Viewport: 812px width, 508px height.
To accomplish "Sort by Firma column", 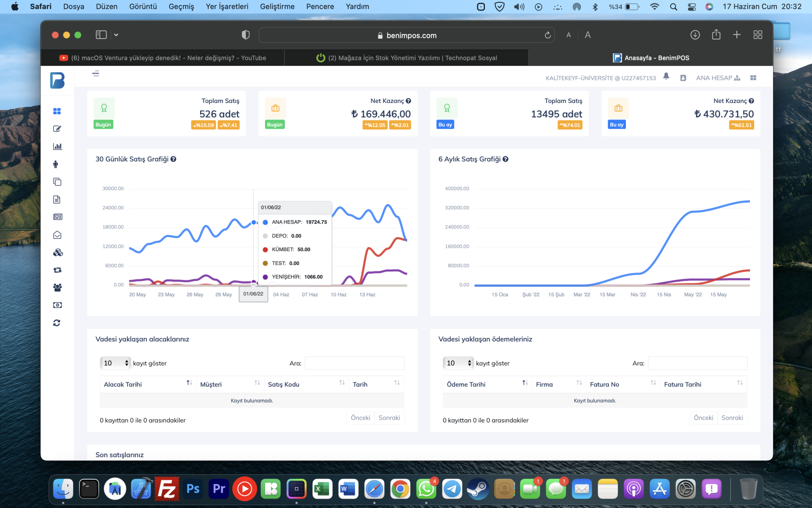I will point(559,384).
